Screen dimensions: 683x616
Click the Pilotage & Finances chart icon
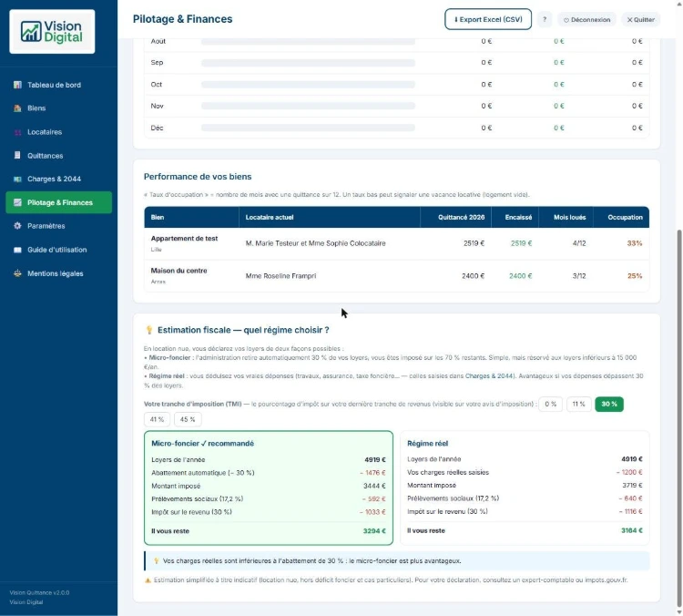click(x=17, y=202)
